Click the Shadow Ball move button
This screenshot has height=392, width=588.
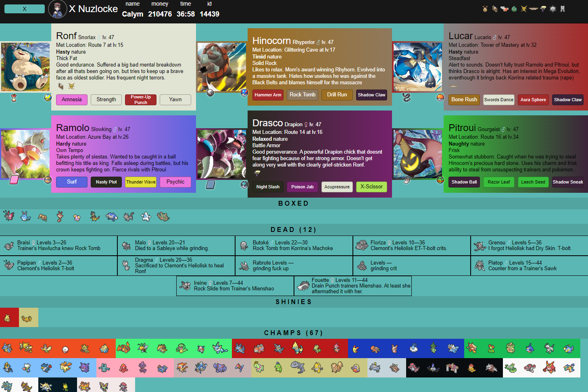[x=464, y=182]
